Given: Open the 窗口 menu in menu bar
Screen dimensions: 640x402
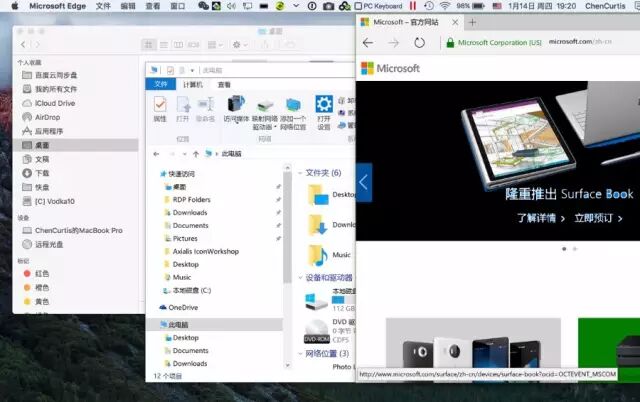Looking at the screenshot, I should (x=178, y=6).
